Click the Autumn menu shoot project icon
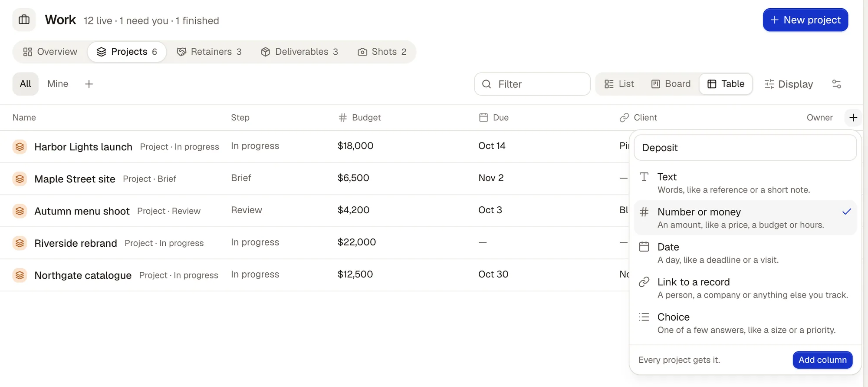Screen dimensions: 868x387 pyautogui.click(x=20, y=211)
